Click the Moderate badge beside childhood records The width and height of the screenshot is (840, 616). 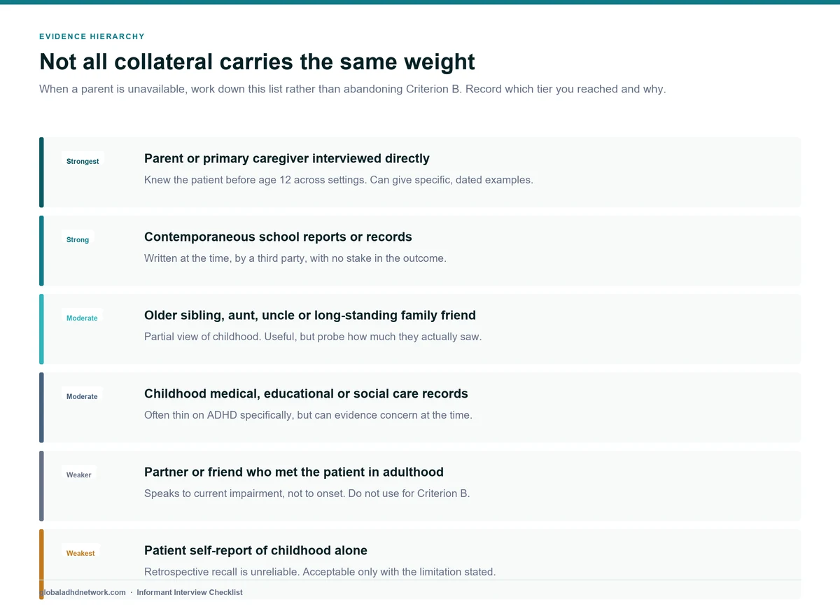click(x=82, y=396)
